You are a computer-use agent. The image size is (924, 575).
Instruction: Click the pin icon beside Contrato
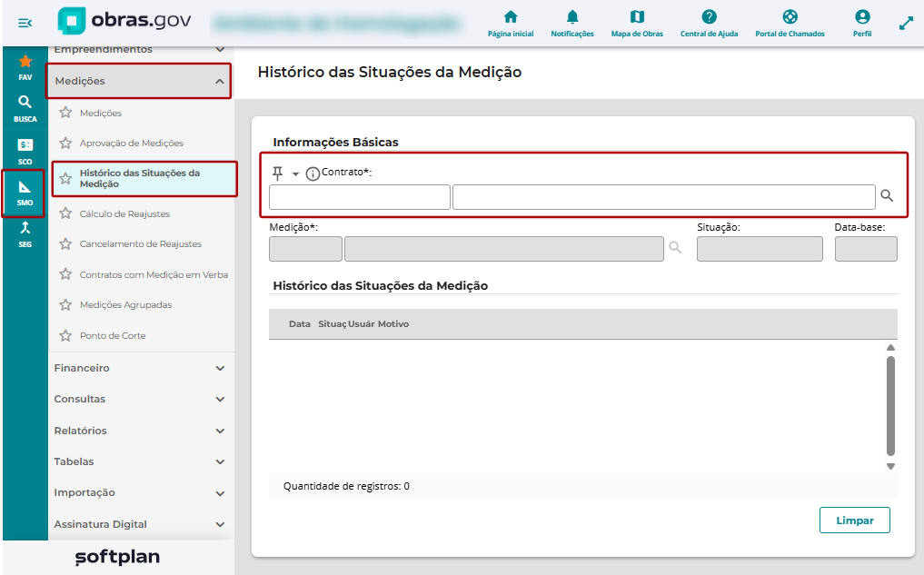(277, 173)
